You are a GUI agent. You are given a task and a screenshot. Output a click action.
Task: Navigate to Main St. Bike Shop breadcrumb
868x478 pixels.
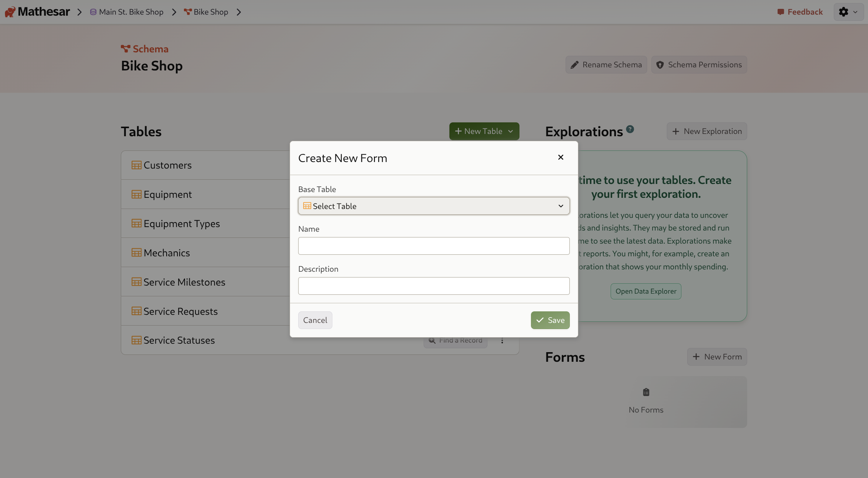tap(131, 12)
